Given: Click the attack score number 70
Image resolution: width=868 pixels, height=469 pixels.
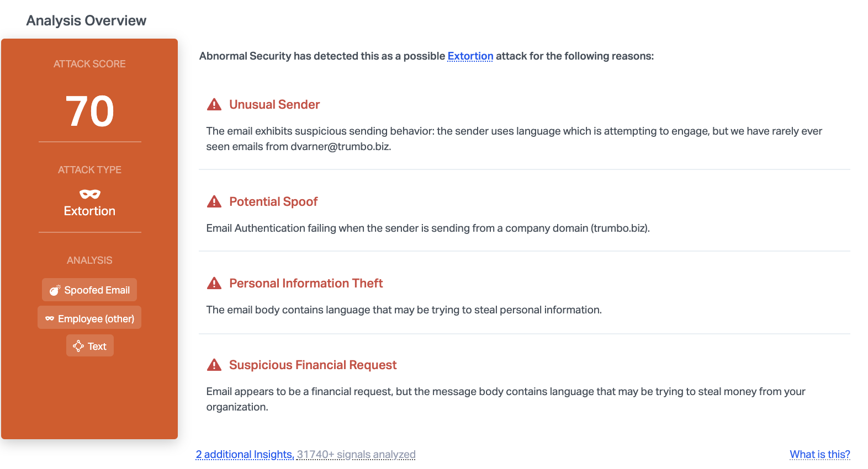Looking at the screenshot, I should click(x=89, y=111).
